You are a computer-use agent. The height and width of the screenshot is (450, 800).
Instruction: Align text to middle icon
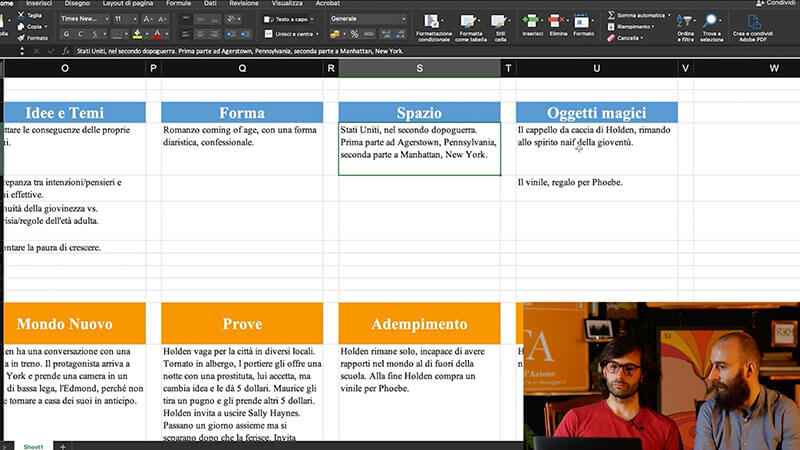(x=201, y=19)
